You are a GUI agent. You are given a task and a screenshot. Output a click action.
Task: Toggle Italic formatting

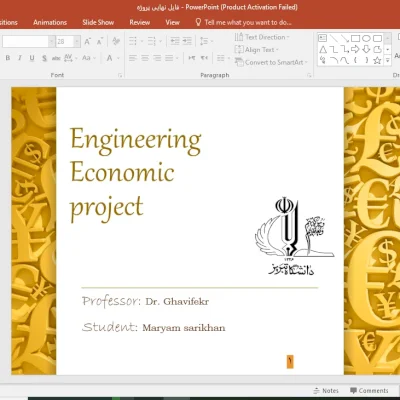click(x=20, y=58)
